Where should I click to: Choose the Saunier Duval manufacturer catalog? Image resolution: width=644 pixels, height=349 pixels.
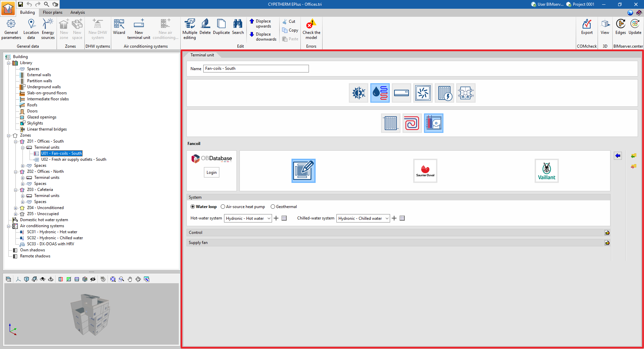point(425,171)
